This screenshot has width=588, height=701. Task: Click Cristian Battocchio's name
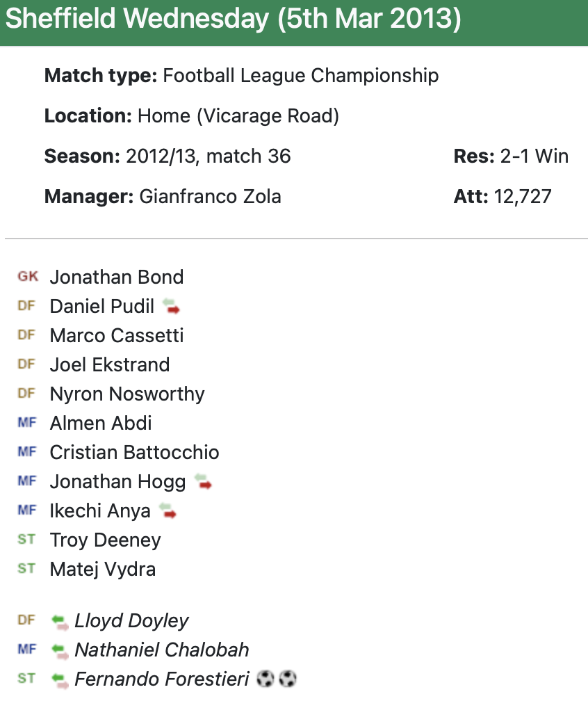tap(134, 453)
